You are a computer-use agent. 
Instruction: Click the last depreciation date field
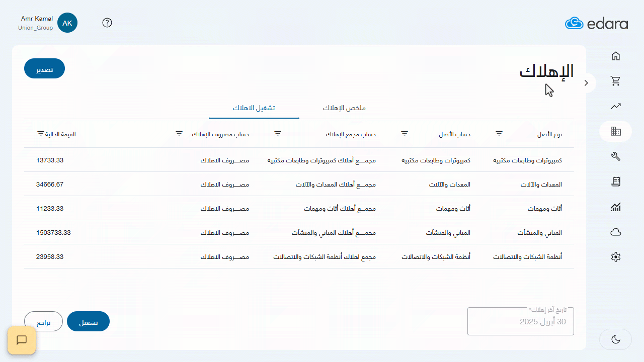pyautogui.click(x=521, y=321)
